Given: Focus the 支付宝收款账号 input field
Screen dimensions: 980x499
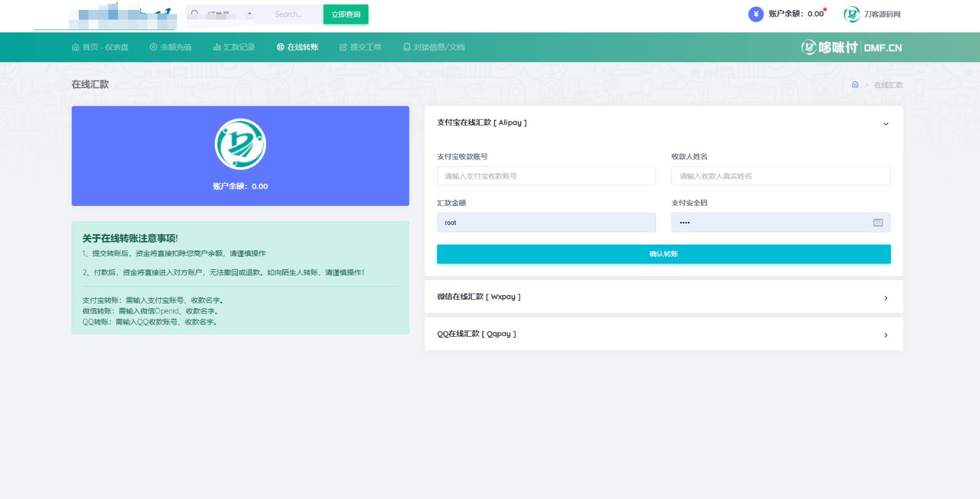Looking at the screenshot, I should point(547,176).
